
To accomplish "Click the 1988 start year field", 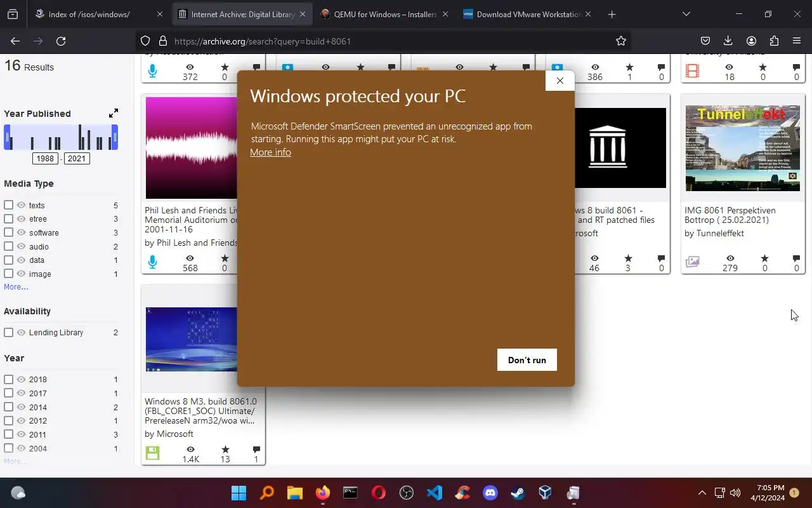I will [x=45, y=158].
